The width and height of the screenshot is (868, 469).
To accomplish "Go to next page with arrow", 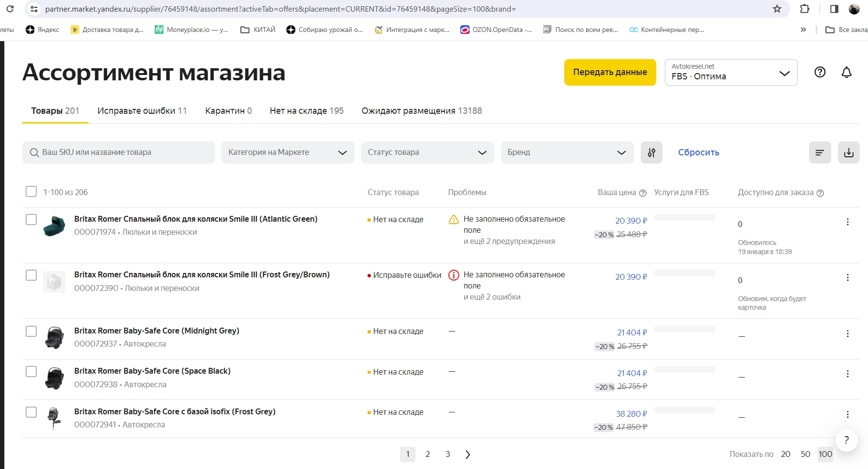I will pyautogui.click(x=467, y=454).
